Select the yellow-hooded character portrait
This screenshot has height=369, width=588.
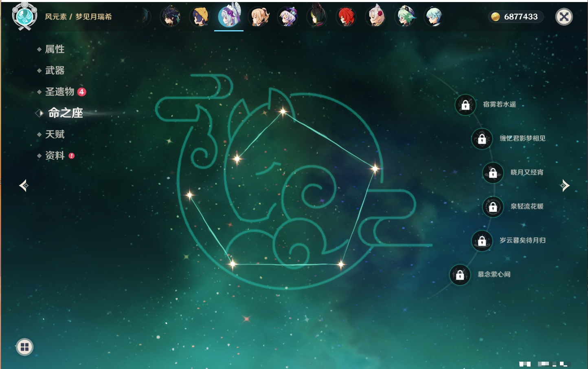[200, 17]
